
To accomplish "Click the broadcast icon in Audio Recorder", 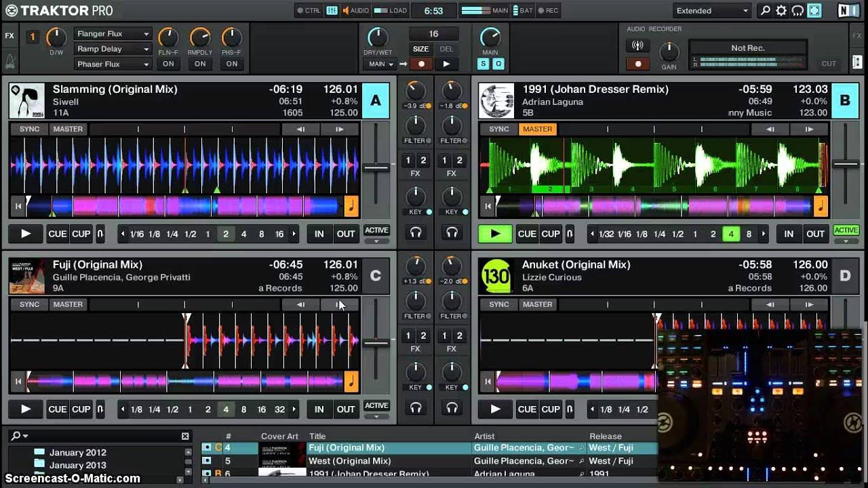I will (637, 46).
